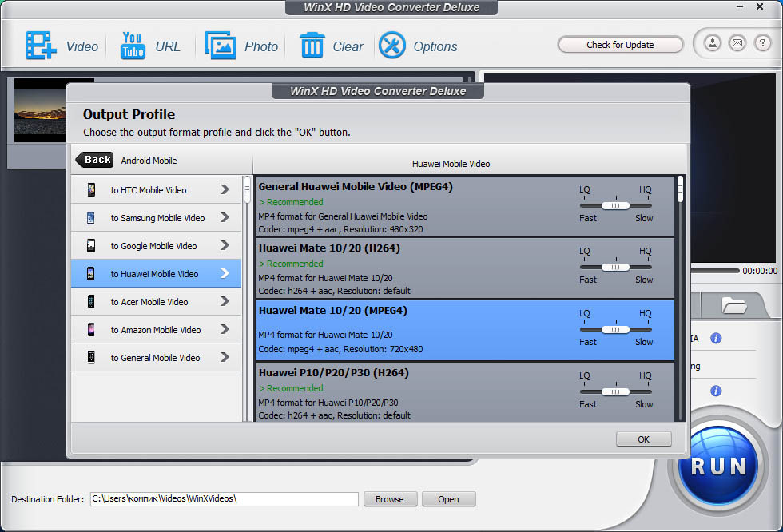Select to Acer Mobile Video category
This screenshot has height=532, width=783.
(157, 301)
